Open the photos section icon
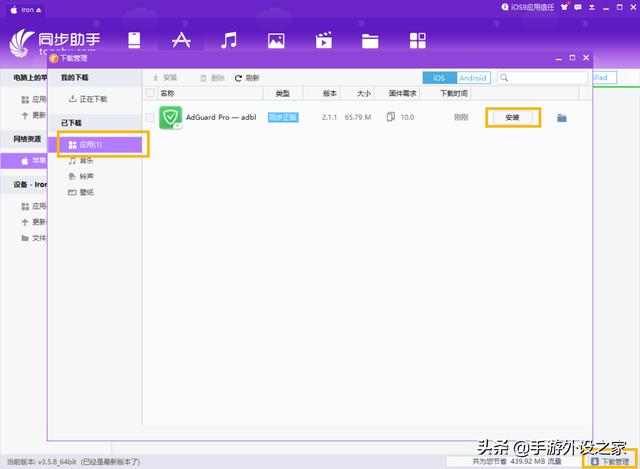Viewport: 640px width, 469px height. (276, 41)
